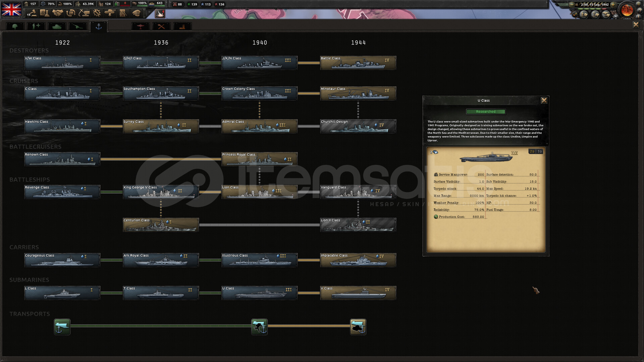Switch to 2D ship view

click(x=532, y=152)
